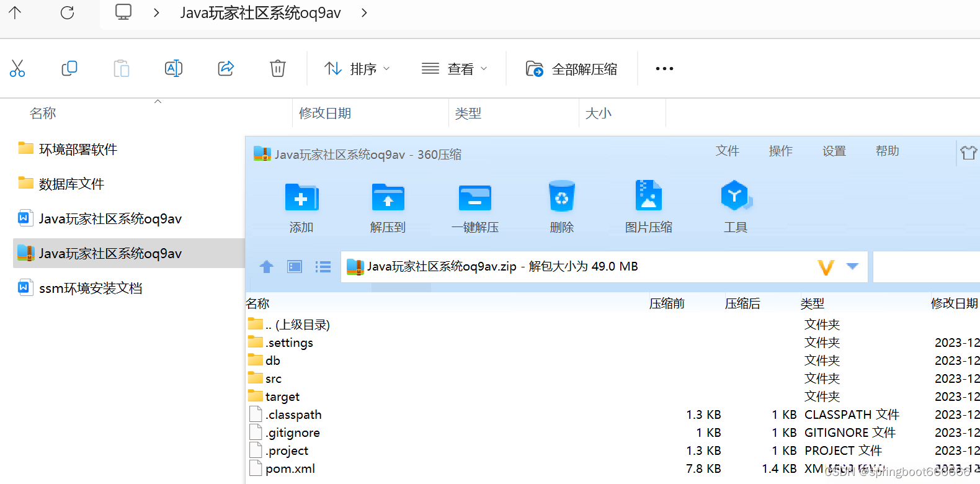Open the 查看 view dropdown

455,68
